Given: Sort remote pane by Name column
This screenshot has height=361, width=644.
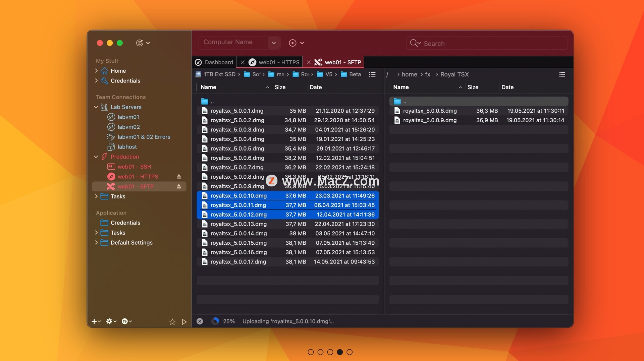Looking at the screenshot, I should click(x=427, y=87).
